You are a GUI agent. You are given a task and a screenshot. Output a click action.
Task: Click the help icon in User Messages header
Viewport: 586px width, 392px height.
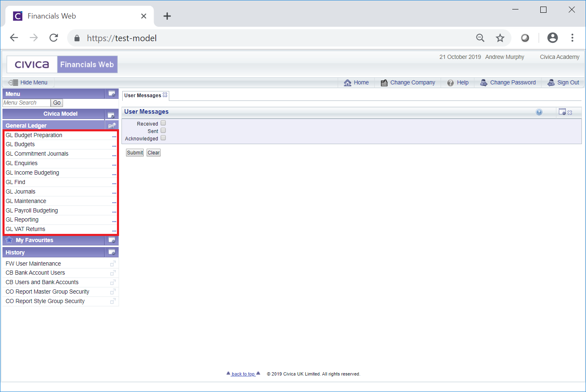(539, 112)
